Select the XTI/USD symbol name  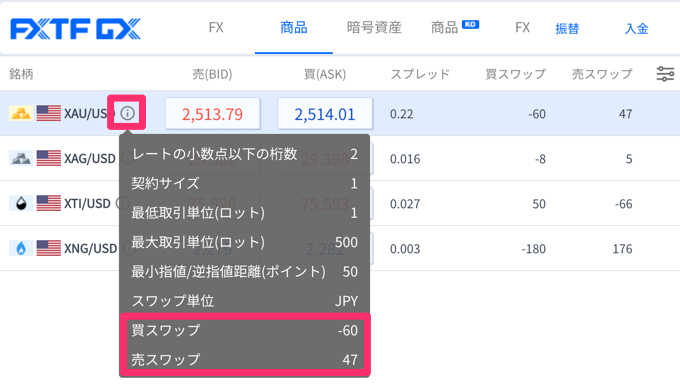(x=87, y=204)
